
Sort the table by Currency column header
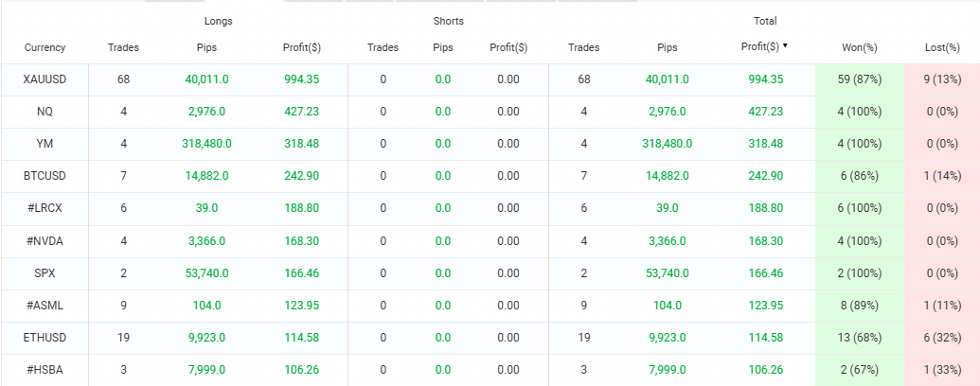[x=45, y=47]
